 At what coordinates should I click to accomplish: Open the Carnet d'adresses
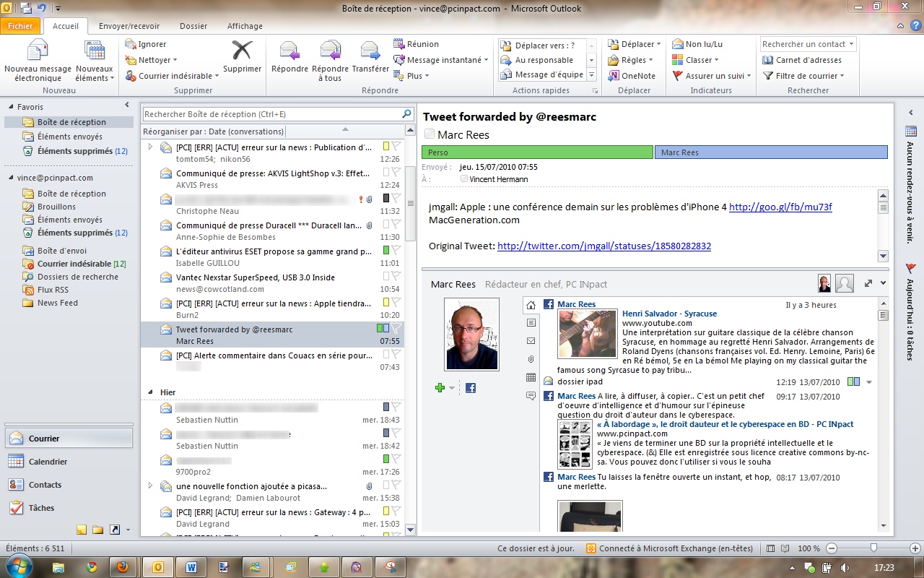(801, 60)
